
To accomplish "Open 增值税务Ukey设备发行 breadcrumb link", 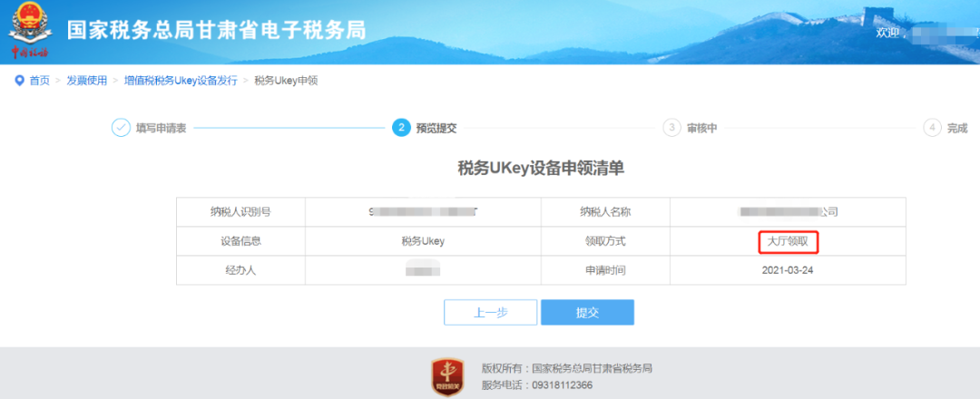I will pos(181,82).
